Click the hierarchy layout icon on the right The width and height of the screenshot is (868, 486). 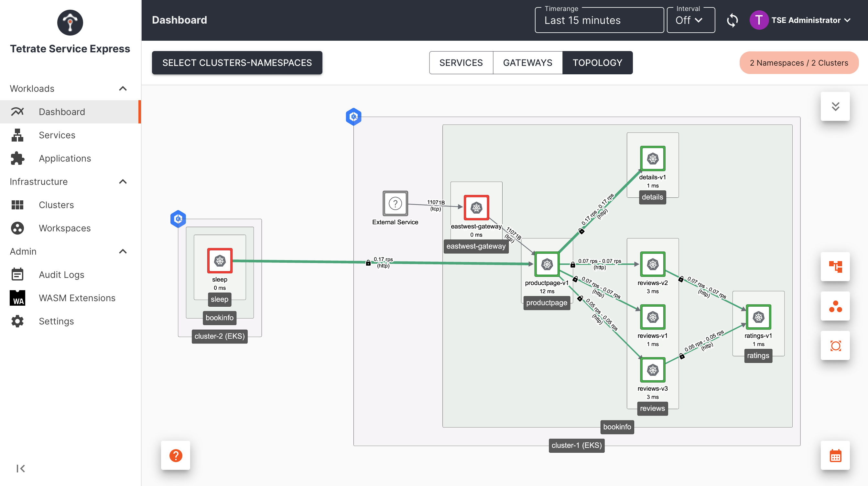coord(835,266)
